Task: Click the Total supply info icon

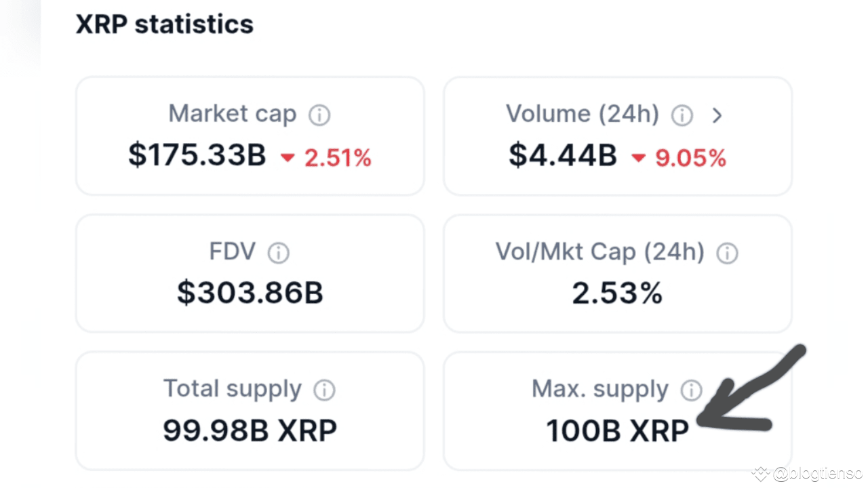Action: [x=324, y=390]
